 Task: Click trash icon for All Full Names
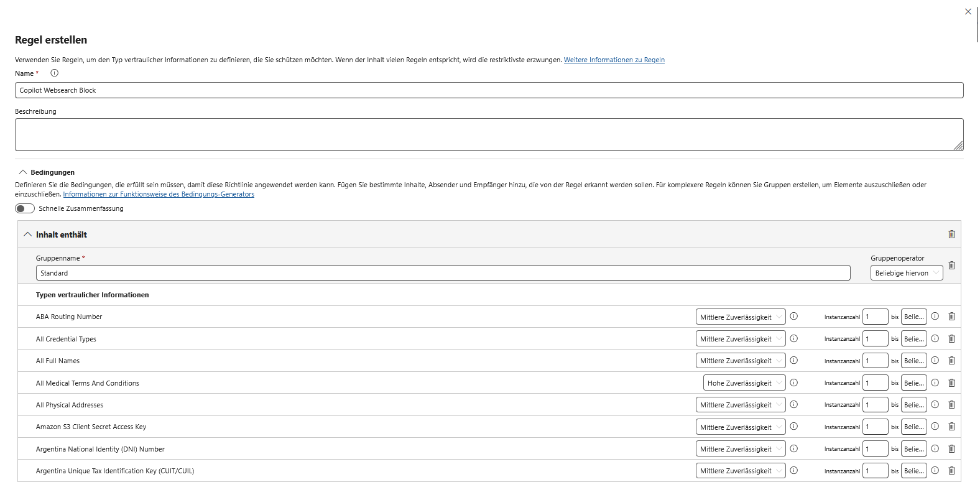tap(951, 361)
